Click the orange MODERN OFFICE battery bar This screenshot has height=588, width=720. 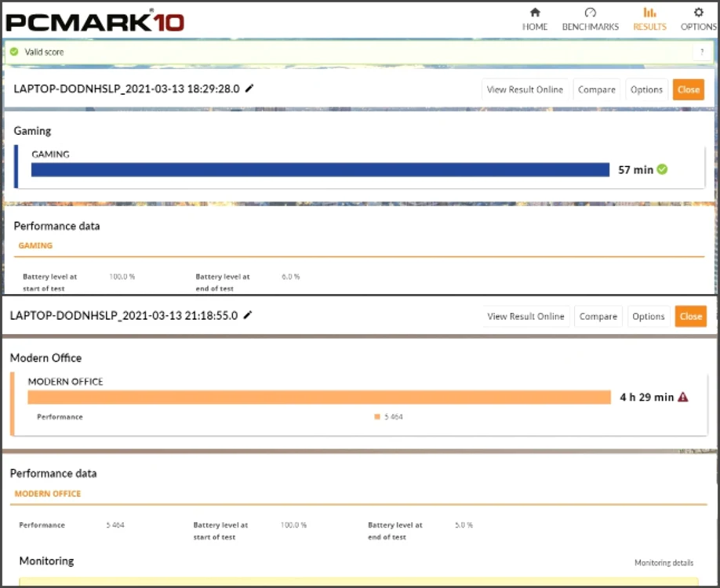pyautogui.click(x=319, y=397)
